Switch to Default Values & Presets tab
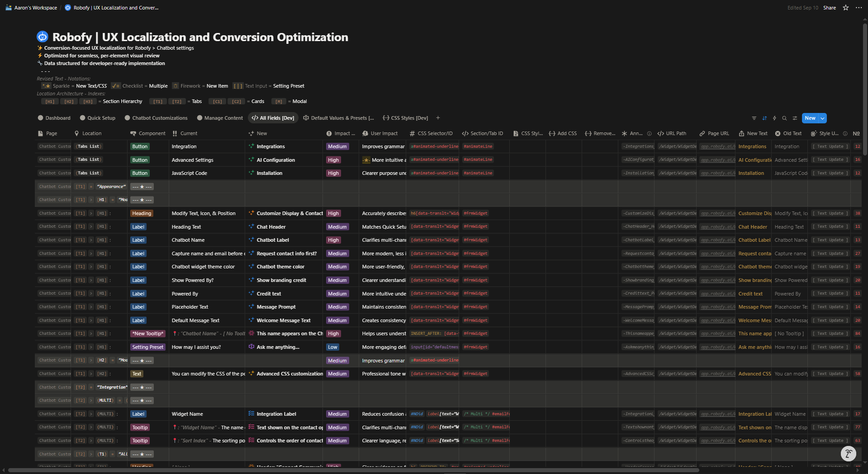868x474 pixels. click(338, 118)
